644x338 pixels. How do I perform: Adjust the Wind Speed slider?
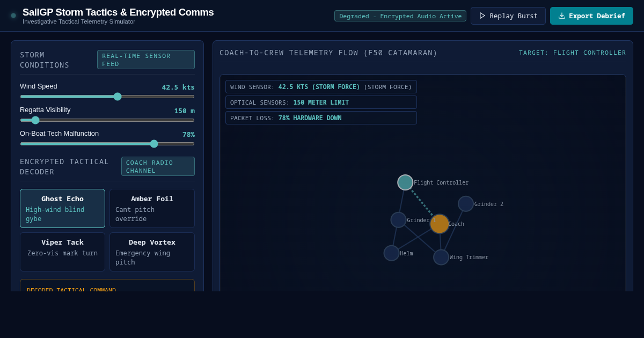pyautogui.click(x=107, y=97)
